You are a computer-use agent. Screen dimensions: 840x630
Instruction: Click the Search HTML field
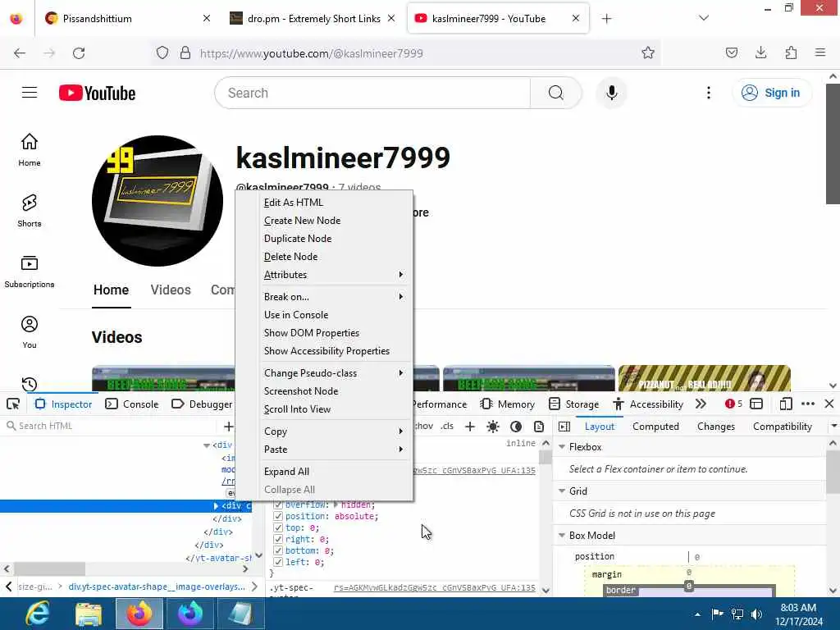tap(112, 426)
